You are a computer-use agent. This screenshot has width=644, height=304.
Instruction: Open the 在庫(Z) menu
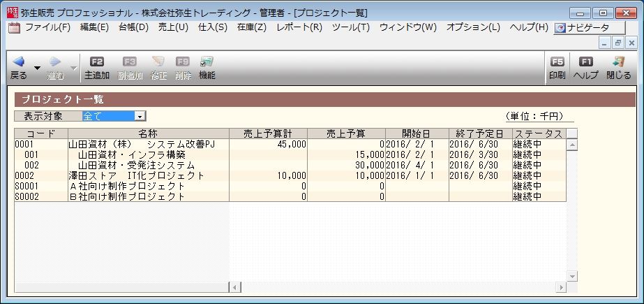pos(252,27)
